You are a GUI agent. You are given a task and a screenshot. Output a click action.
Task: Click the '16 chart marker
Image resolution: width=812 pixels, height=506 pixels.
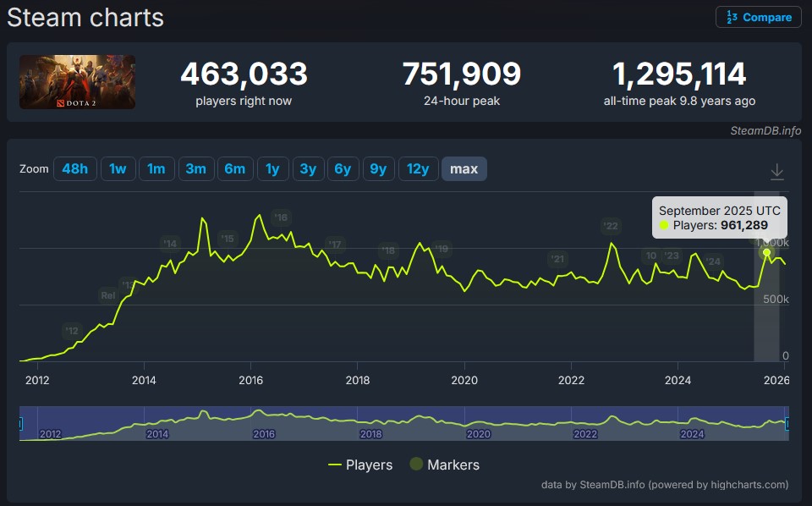[x=281, y=217]
